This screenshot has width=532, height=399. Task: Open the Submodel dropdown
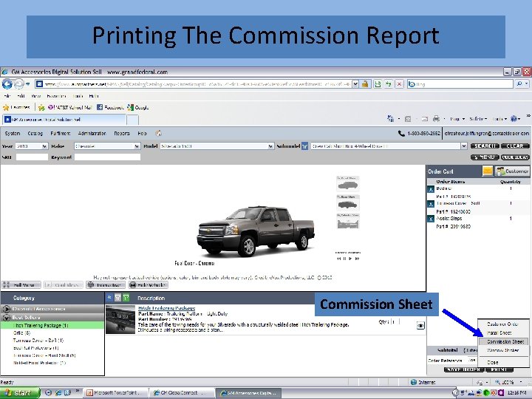click(x=464, y=146)
